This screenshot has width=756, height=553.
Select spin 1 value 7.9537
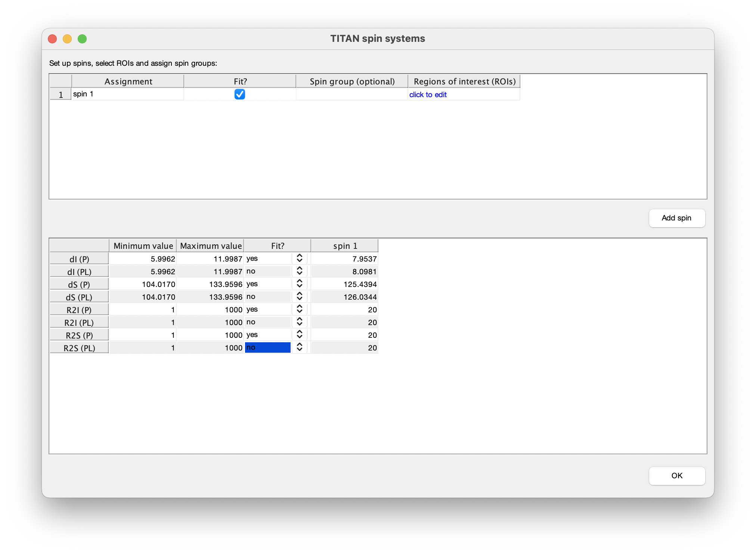point(344,259)
